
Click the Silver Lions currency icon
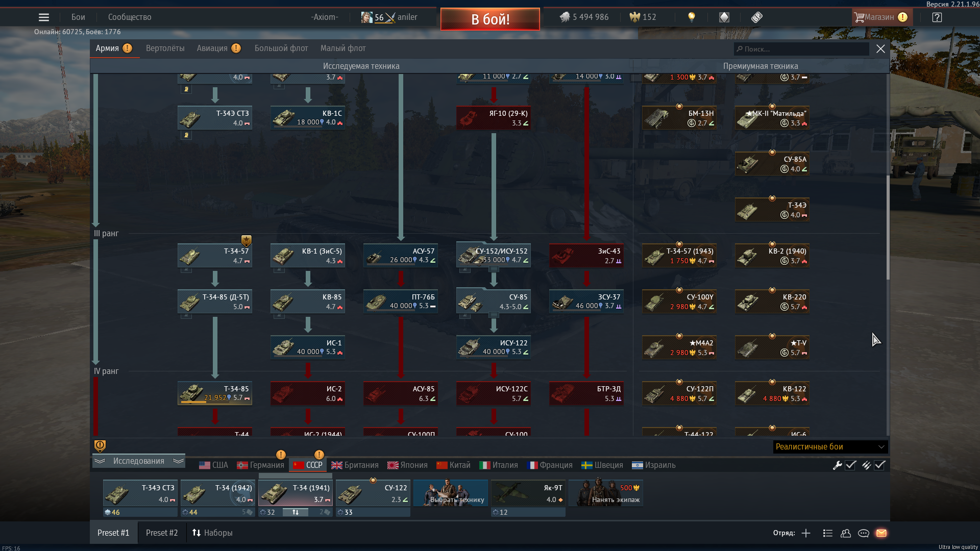point(565,17)
